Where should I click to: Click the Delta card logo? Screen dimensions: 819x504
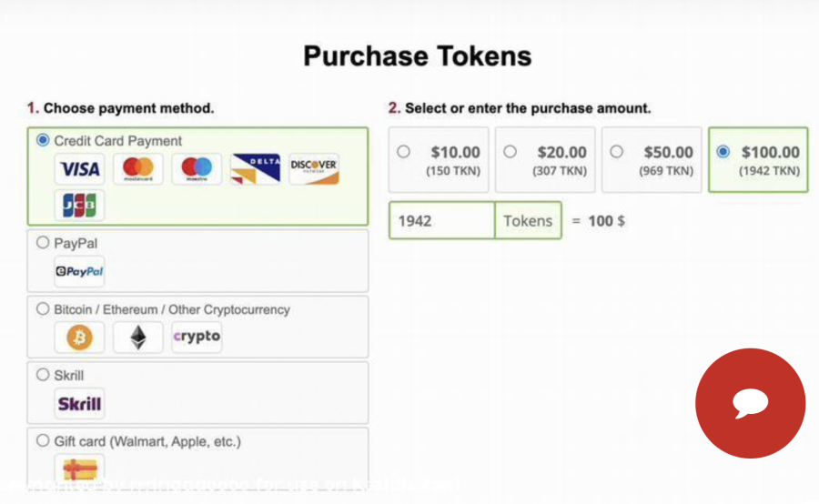(255, 168)
